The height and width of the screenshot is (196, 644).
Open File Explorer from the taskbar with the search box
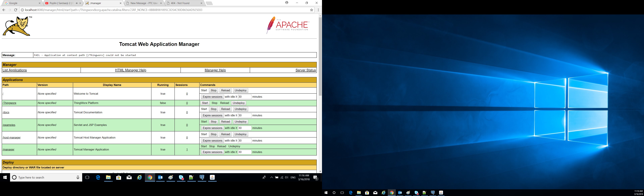click(x=108, y=178)
